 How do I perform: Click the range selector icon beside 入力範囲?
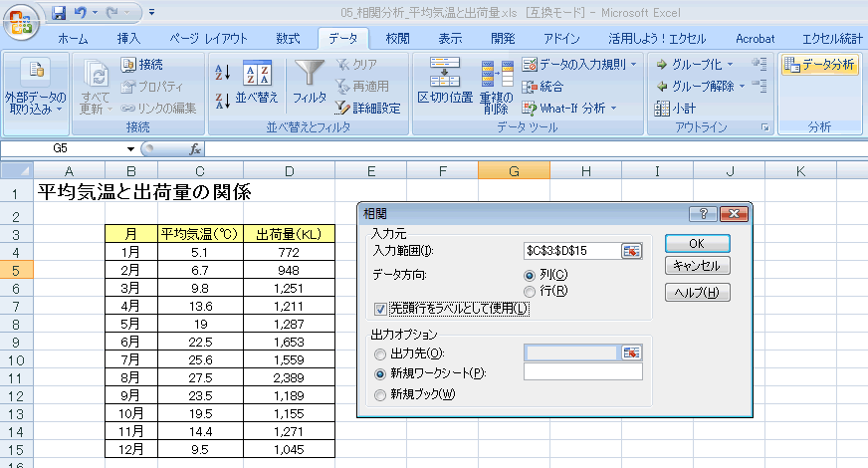(x=631, y=251)
